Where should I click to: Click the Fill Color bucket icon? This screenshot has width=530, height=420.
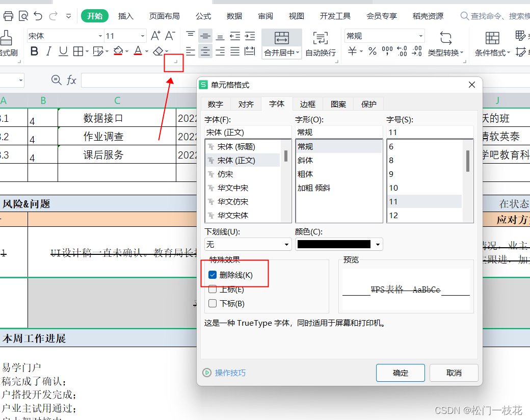(x=118, y=51)
